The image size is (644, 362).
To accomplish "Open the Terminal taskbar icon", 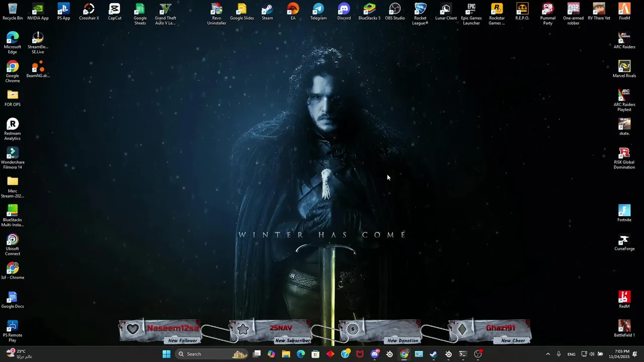I will tap(463, 354).
